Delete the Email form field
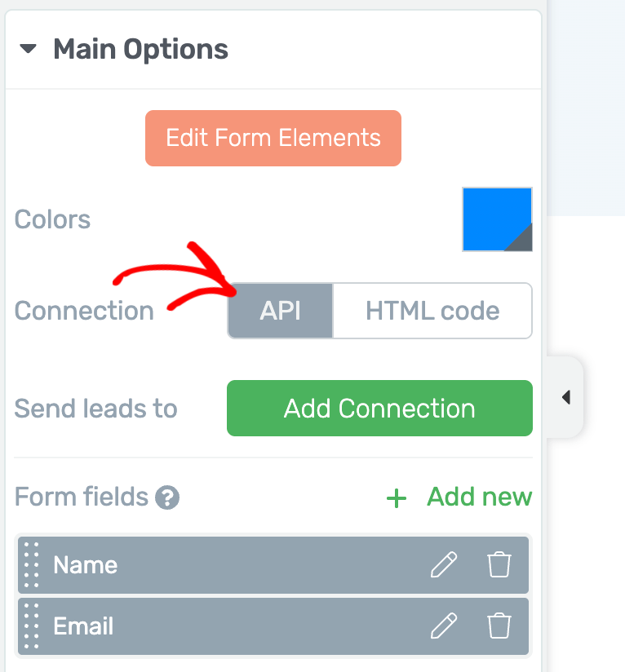 (x=501, y=626)
